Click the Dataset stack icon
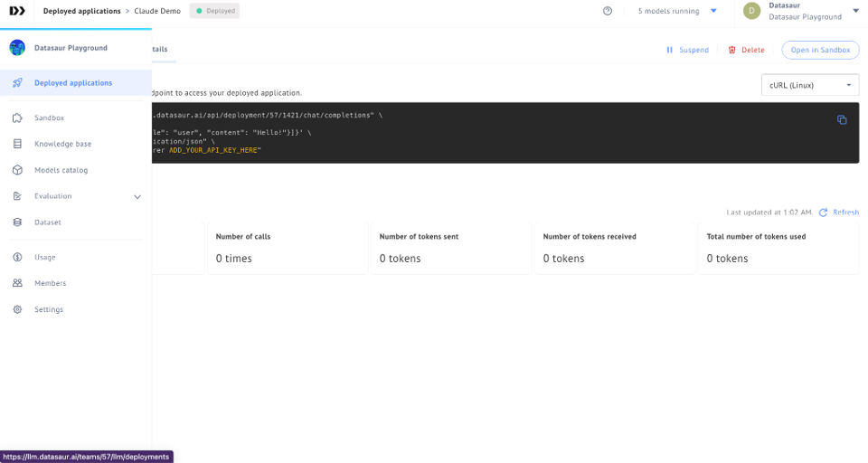 18,222
